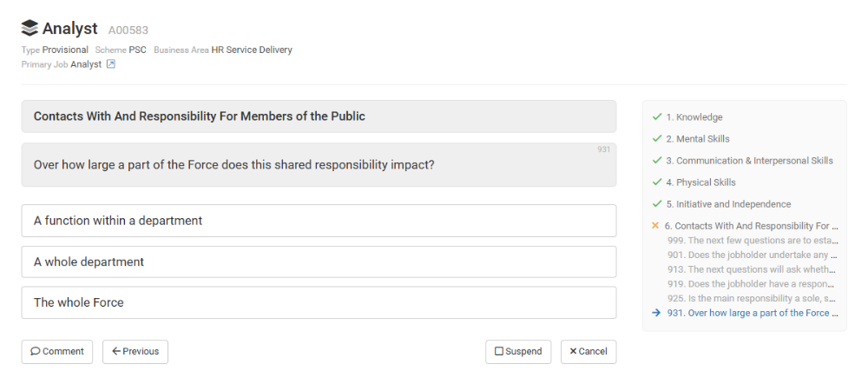The height and width of the screenshot is (391, 868).
Task: Open the Primary Job external link icon
Action: (x=110, y=64)
